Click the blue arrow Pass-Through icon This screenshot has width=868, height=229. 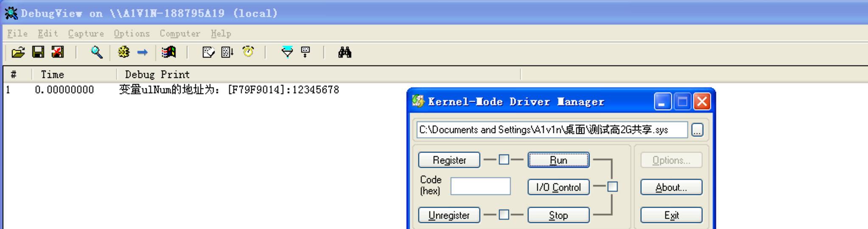coord(143,53)
